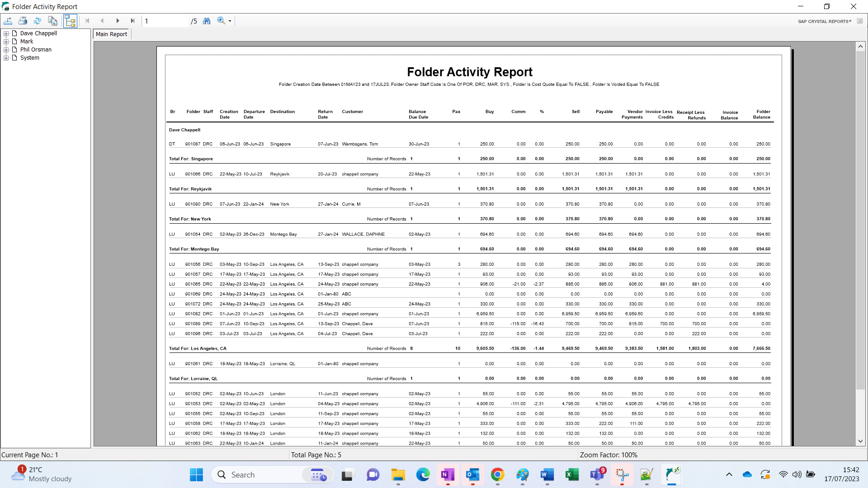This screenshot has width=868, height=488.
Task: Click the Total For: Los Angeles, CA row label
Action: 198,348
